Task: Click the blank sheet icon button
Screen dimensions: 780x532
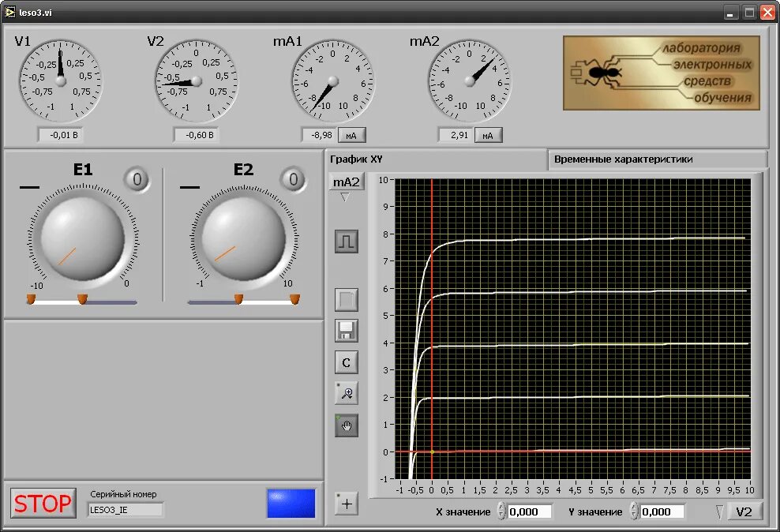Action: coord(347,300)
